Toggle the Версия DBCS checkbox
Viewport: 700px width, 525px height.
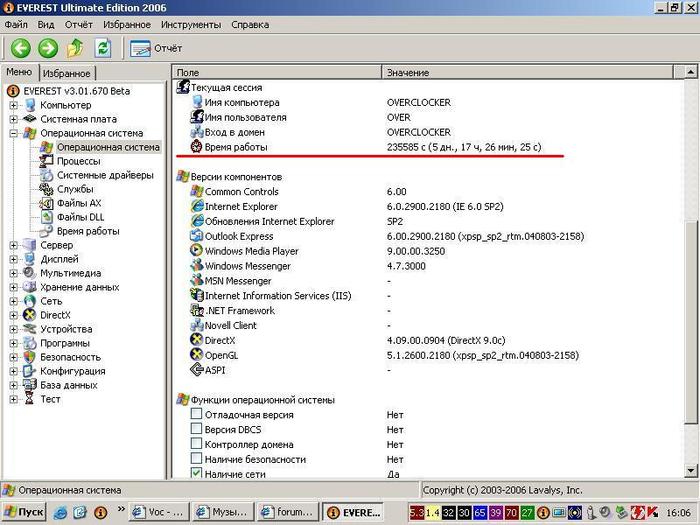[x=196, y=429]
